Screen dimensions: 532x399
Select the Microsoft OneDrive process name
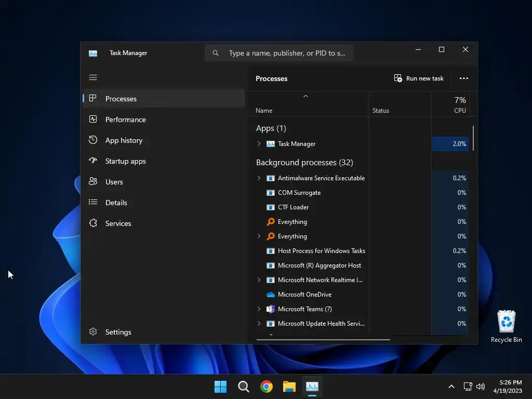click(x=304, y=295)
